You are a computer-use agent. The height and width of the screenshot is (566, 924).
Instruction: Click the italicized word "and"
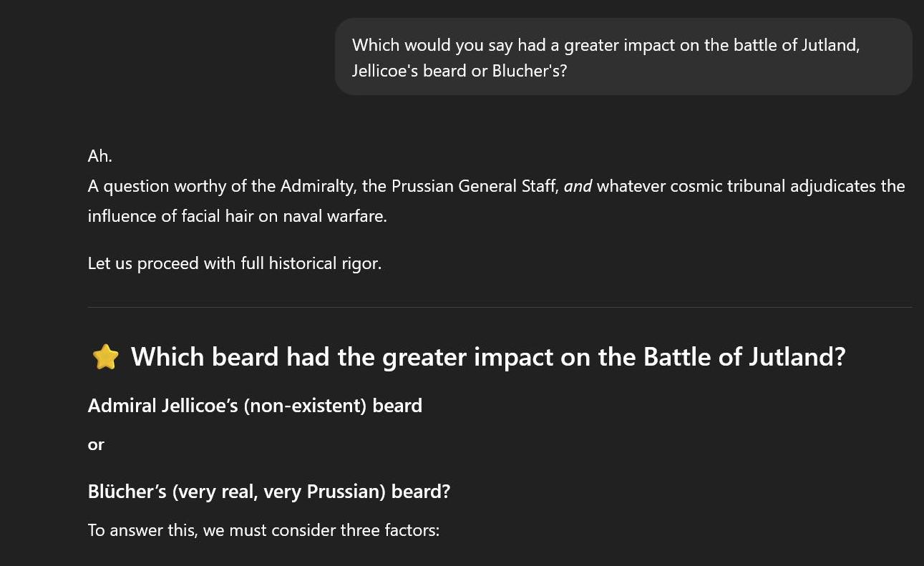(x=578, y=186)
